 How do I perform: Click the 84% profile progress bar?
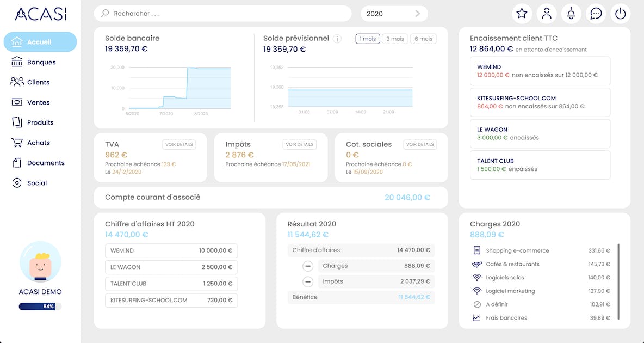tap(40, 307)
